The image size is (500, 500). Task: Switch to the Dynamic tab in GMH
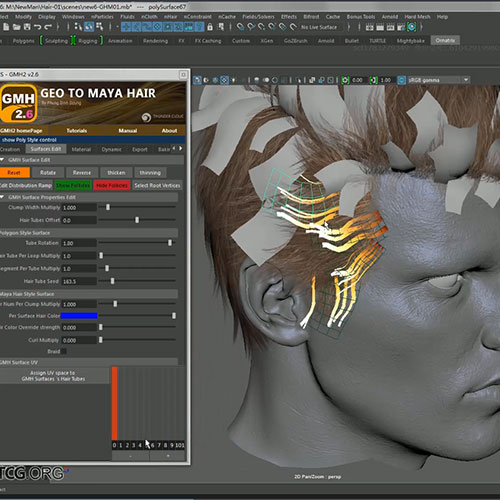click(x=112, y=149)
